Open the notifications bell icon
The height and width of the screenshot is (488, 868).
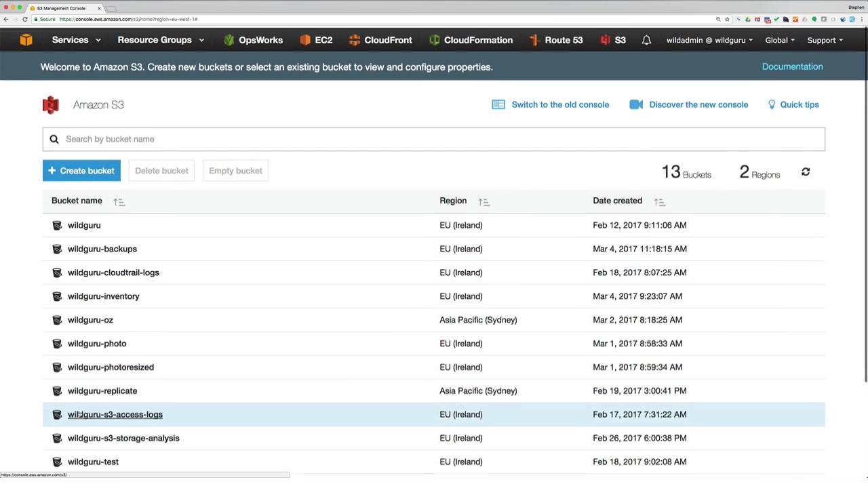tap(646, 40)
